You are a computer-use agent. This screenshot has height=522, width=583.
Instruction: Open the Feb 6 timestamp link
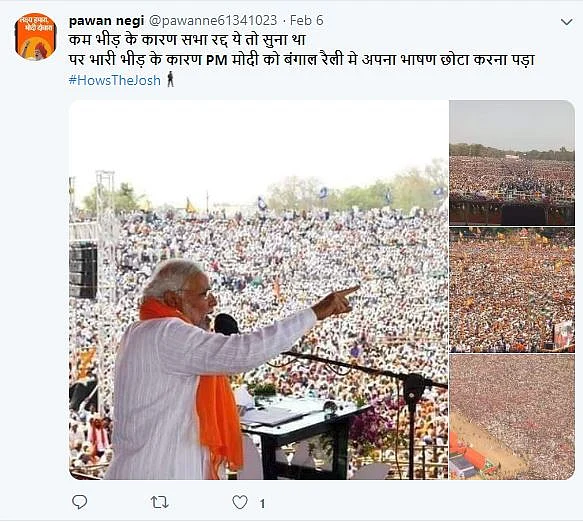coord(307,20)
